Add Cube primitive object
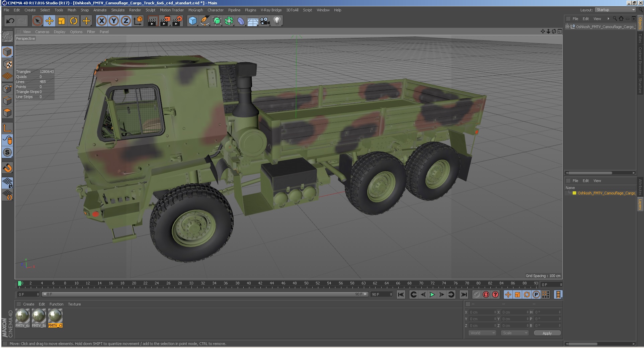This screenshot has height=348, width=644. (192, 21)
